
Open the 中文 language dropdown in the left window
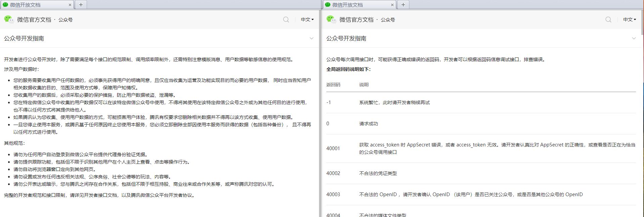click(307, 19)
